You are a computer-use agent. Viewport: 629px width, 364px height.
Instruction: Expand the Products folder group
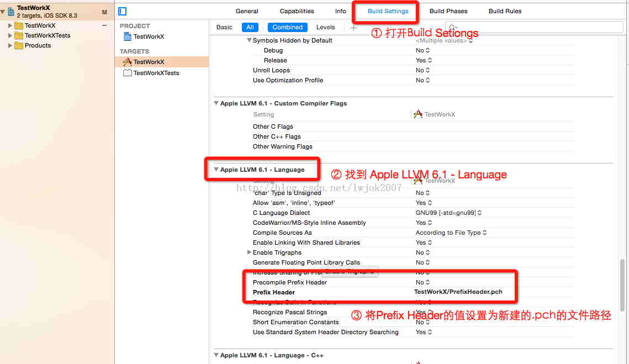[10, 46]
